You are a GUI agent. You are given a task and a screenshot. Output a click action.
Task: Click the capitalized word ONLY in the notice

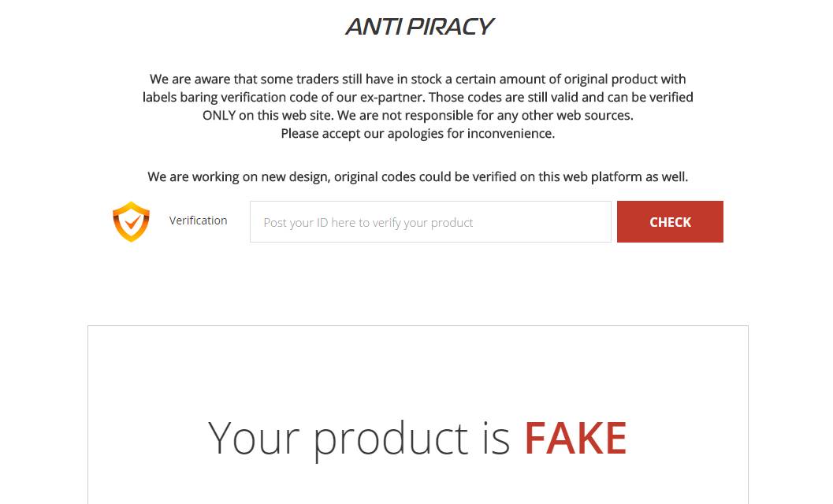point(219,115)
